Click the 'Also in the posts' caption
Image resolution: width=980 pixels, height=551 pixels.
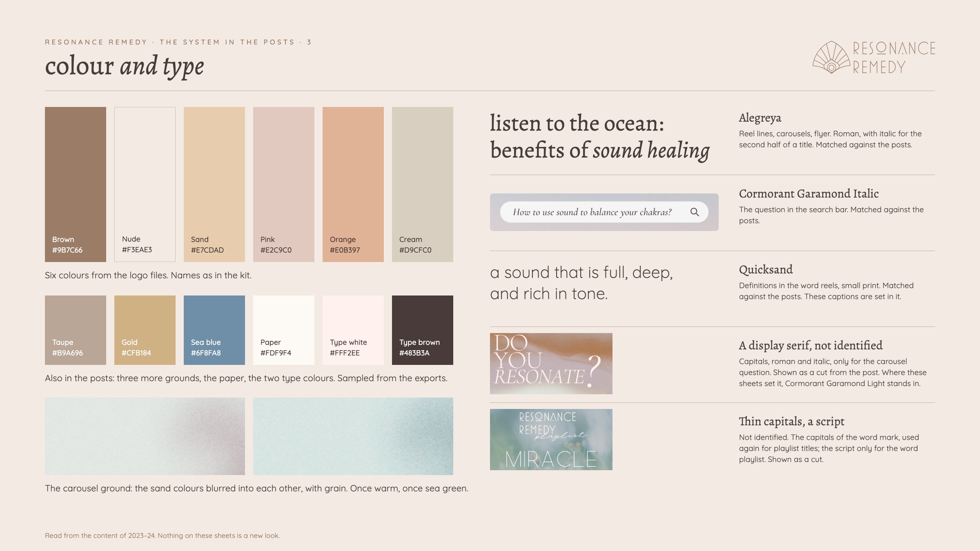246,378
